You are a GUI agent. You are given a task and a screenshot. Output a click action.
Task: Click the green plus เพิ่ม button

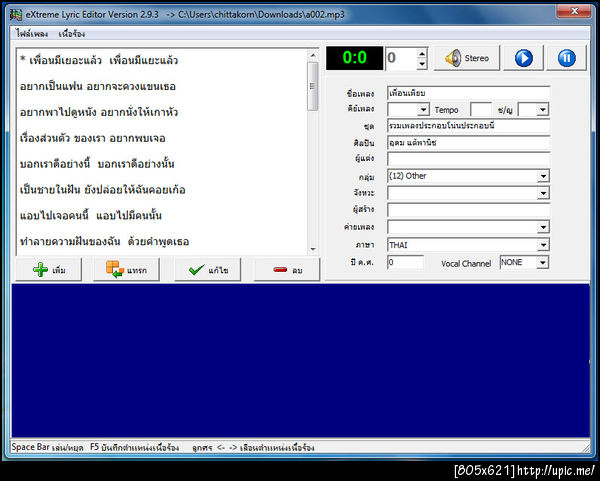tap(49, 270)
